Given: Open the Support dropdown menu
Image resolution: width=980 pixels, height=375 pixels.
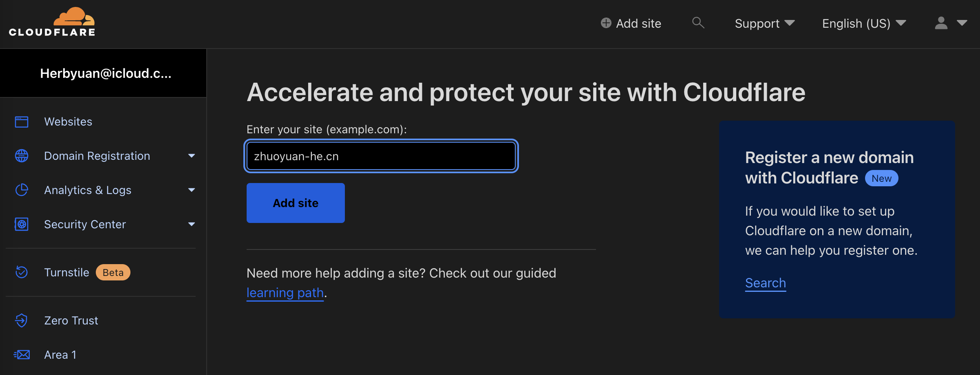Looking at the screenshot, I should [765, 23].
